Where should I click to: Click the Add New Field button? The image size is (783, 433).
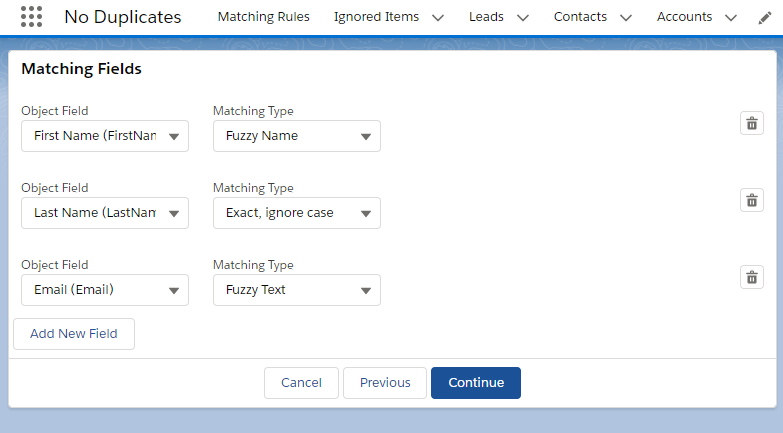click(74, 334)
